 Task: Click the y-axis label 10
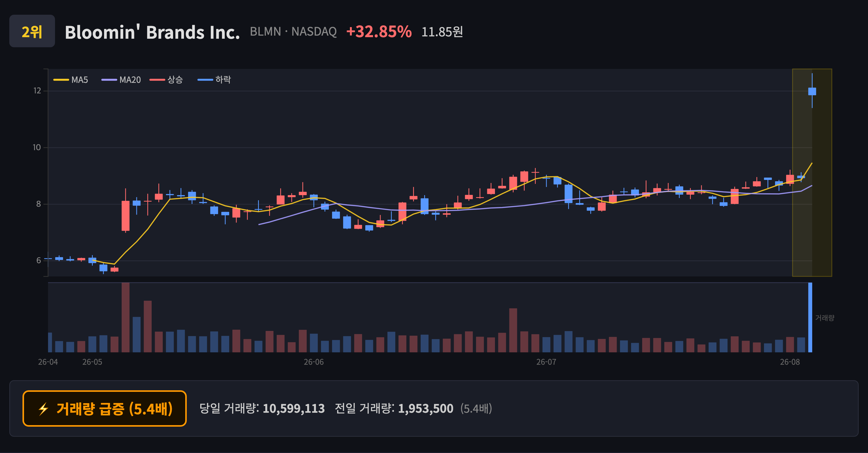click(37, 147)
